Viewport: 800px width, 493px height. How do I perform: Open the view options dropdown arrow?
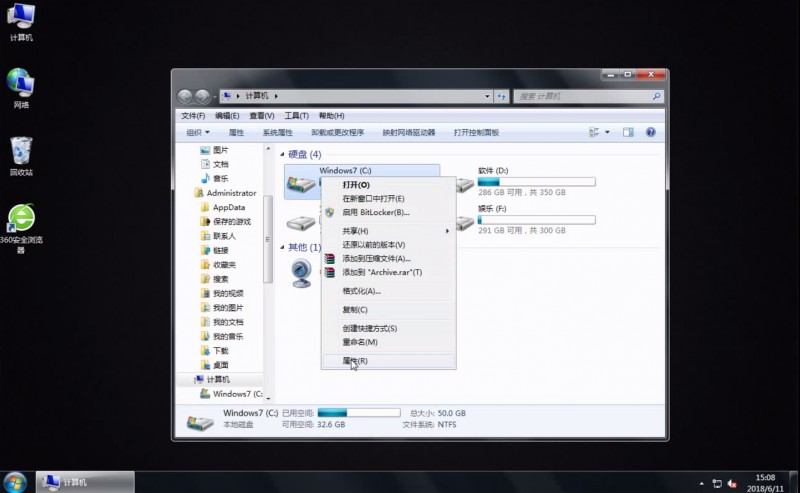[607, 132]
